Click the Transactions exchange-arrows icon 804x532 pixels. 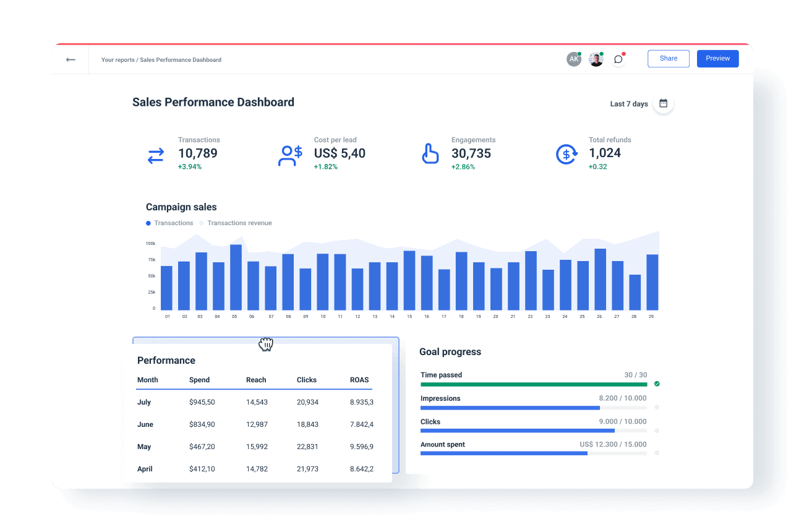pos(155,155)
